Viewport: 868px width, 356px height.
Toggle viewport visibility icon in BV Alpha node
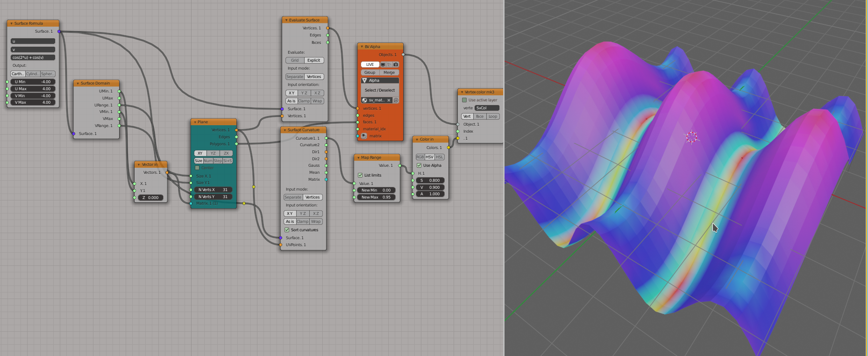coord(383,64)
